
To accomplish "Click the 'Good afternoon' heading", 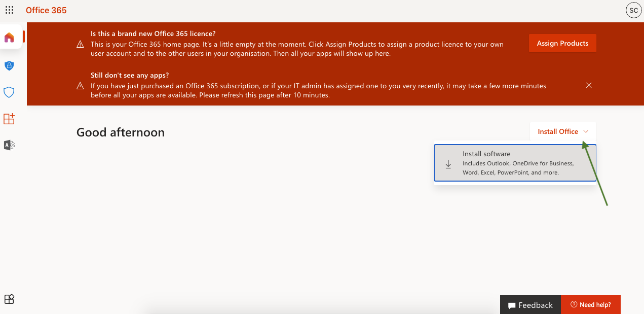I will tap(121, 132).
